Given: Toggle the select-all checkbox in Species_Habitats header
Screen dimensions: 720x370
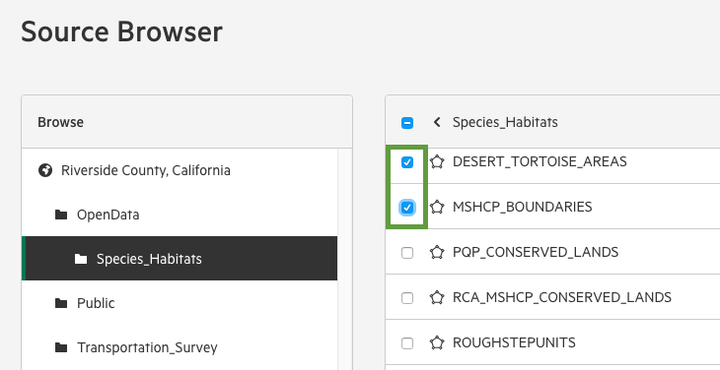Looking at the screenshot, I should (407, 123).
